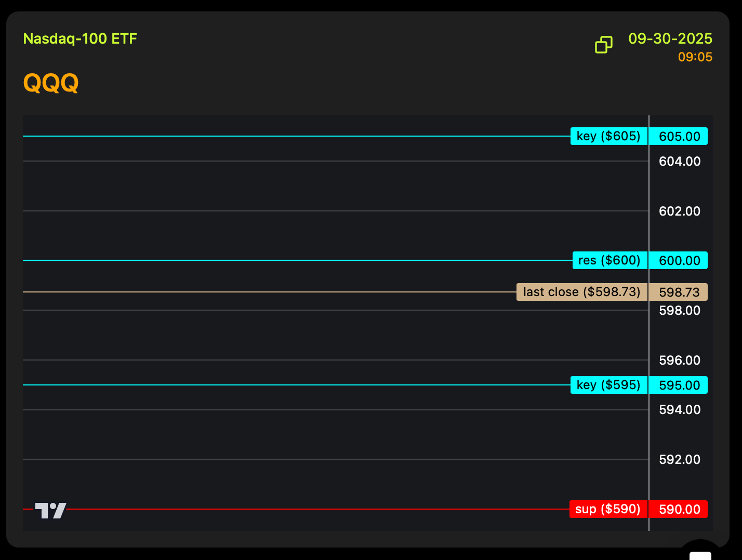Click the 592.00 price axis value
Image resolution: width=742 pixels, height=560 pixels.
click(679, 460)
